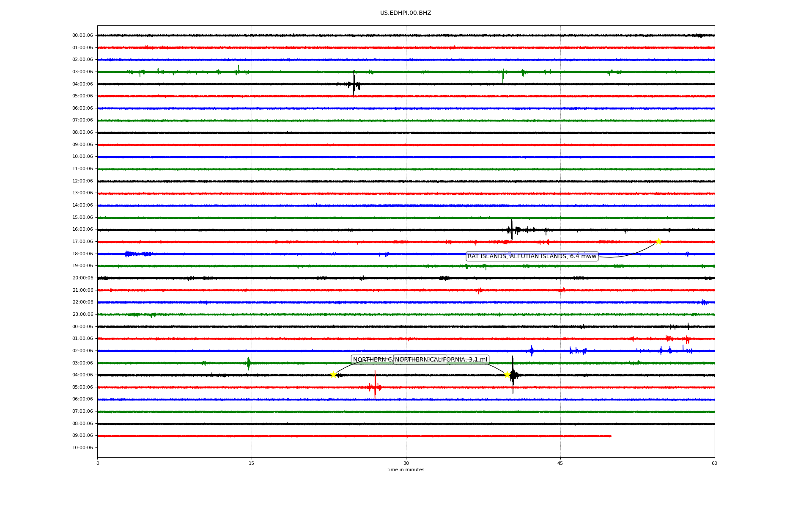Viewport: 812px width, 508px height.
Task: Click the yellow star beside the large black spike
Action: (507, 375)
